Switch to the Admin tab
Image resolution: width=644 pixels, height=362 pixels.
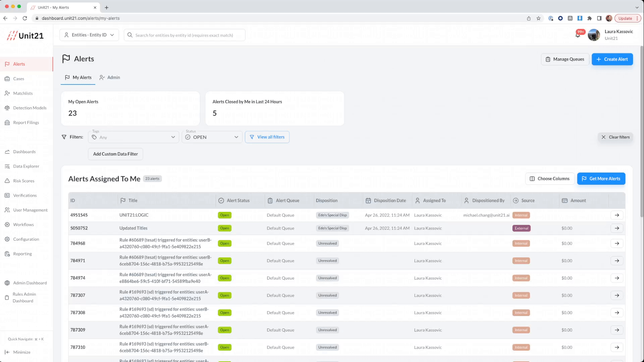(110, 77)
